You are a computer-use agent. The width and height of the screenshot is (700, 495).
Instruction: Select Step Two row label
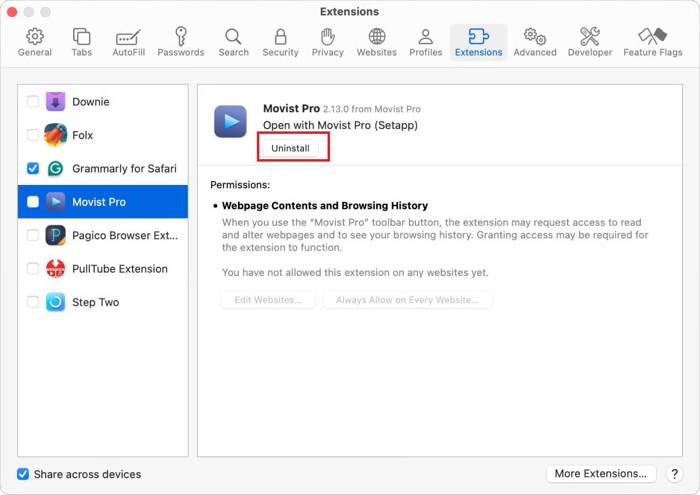(x=96, y=302)
